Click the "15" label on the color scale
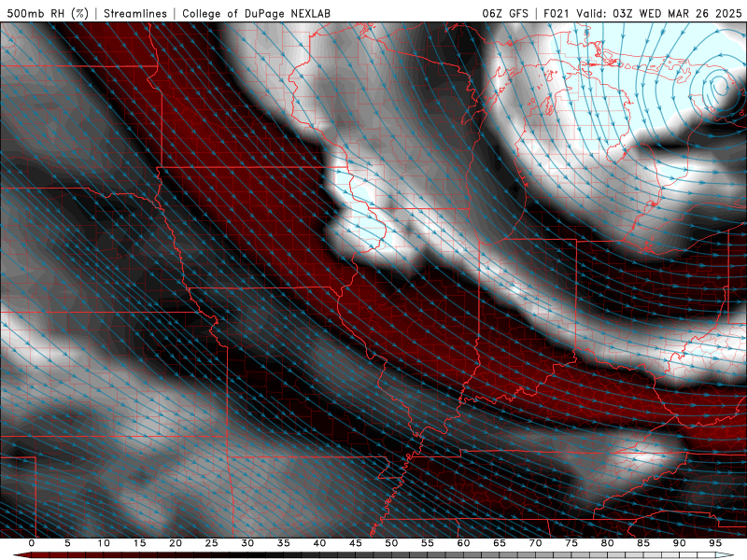The height and width of the screenshot is (560, 747). pyautogui.click(x=139, y=543)
